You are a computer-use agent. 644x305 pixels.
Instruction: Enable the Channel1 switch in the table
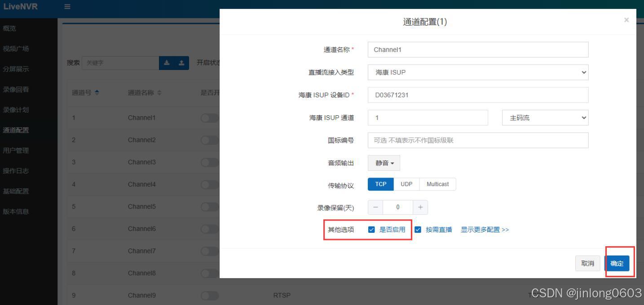tap(208, 118)
